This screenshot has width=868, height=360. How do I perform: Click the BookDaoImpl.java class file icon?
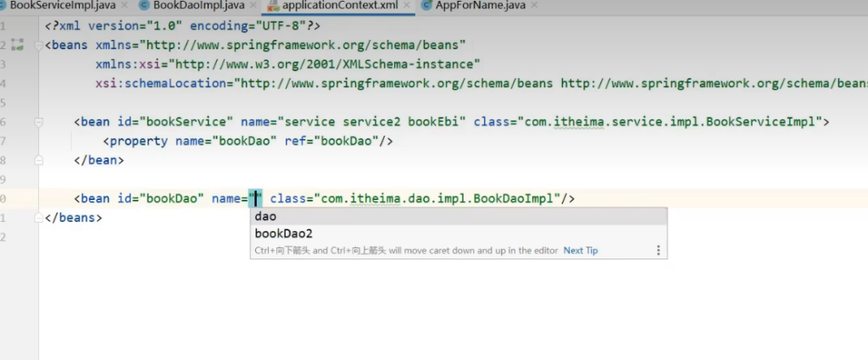pos(144,5)
